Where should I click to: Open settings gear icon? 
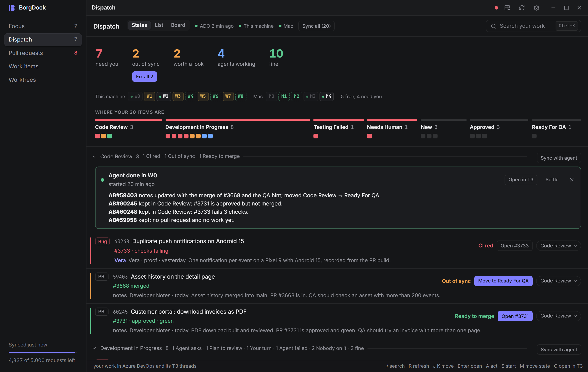[536, 8]
